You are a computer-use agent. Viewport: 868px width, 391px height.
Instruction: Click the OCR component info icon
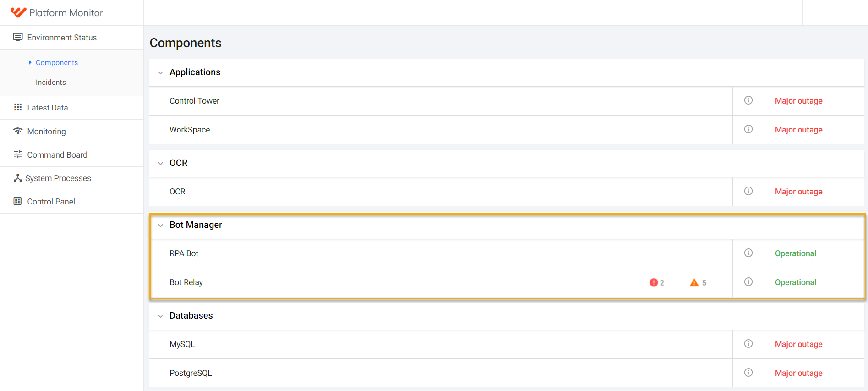(748, 191)
